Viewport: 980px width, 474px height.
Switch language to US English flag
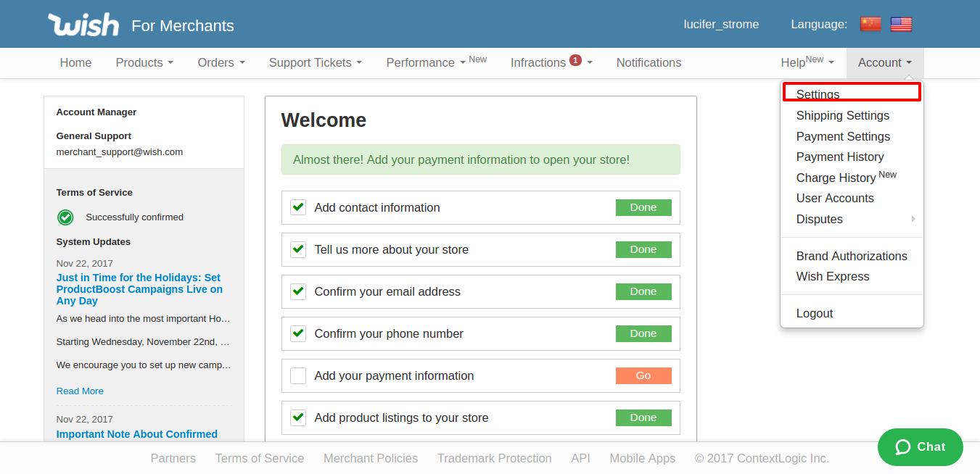(x=901, y=24)
